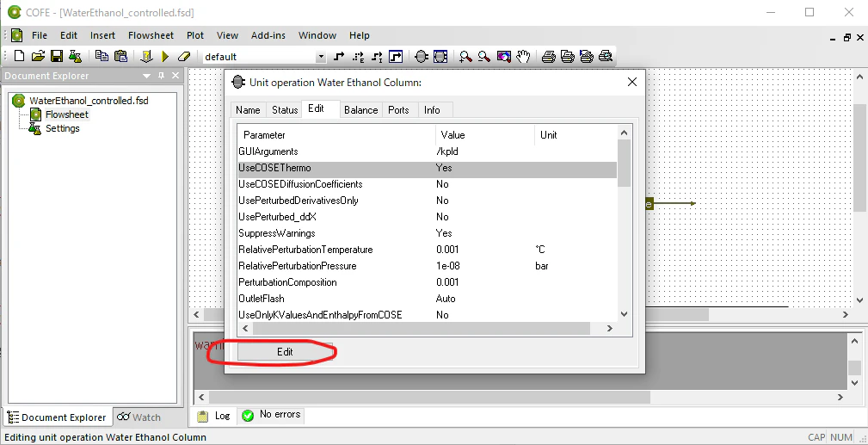Switch to the Name tab in dialog
The image size is (868, 445).
(x=248, y=109)
